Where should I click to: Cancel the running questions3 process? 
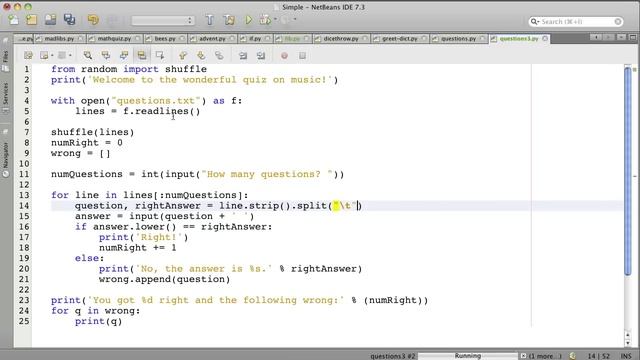point(523,356)
